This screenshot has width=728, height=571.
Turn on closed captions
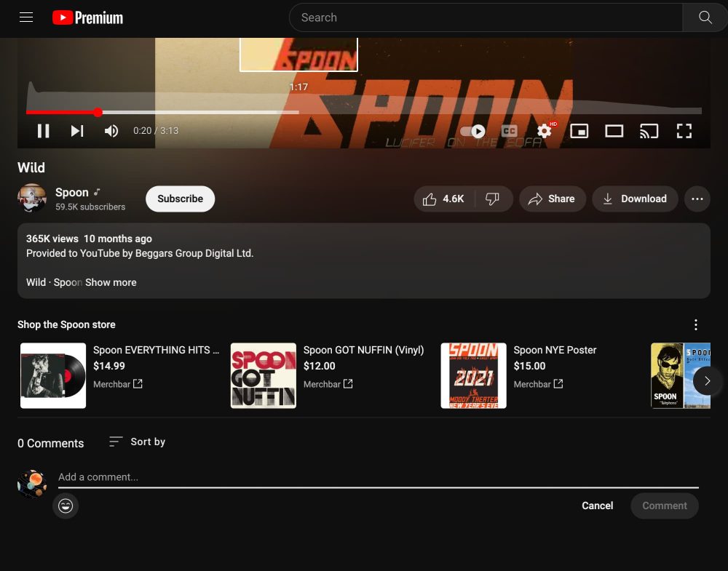coord(510,131)
